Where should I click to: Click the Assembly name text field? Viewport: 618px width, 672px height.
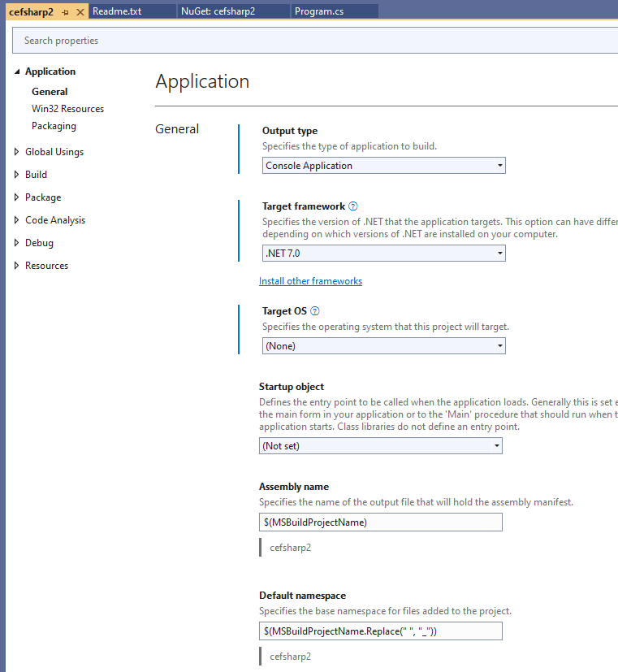coord(380,522)
